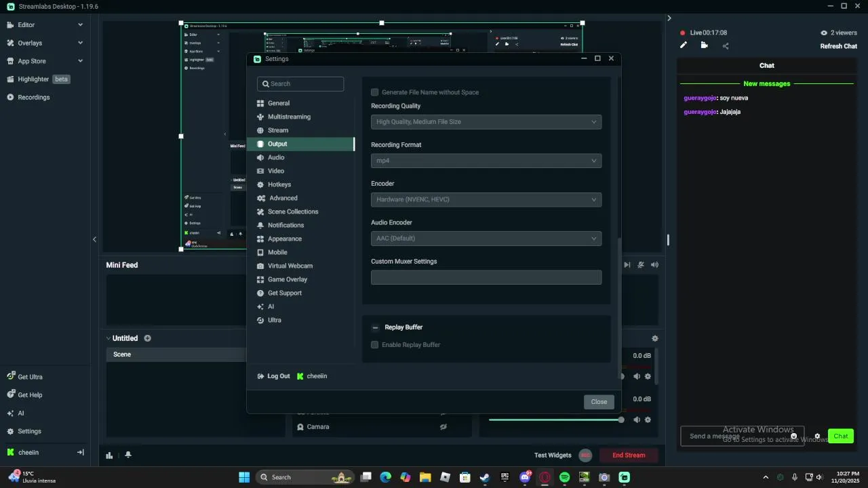Click the pencil edit icon under Live indicator
Viewport: 868px width, 488px height.
pos(684,45)
